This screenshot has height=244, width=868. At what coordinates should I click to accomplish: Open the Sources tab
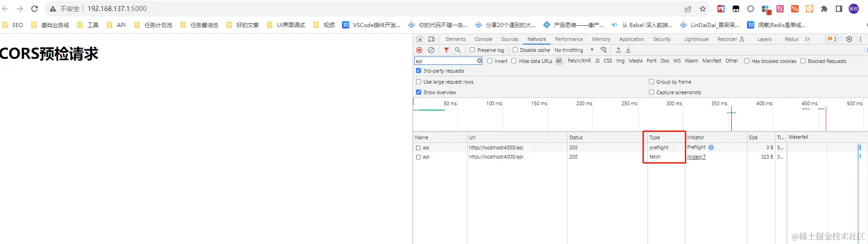tap(509, 39)
